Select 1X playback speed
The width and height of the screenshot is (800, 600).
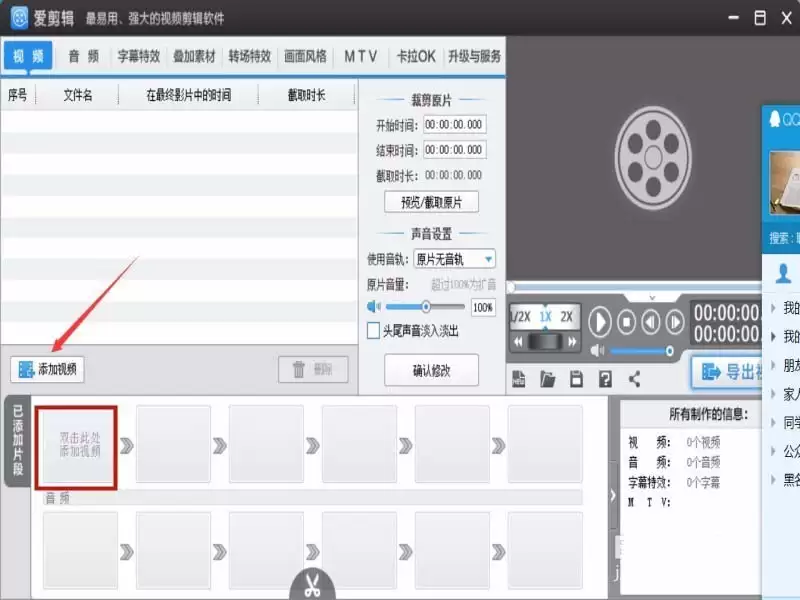click(x=545, y=317)
